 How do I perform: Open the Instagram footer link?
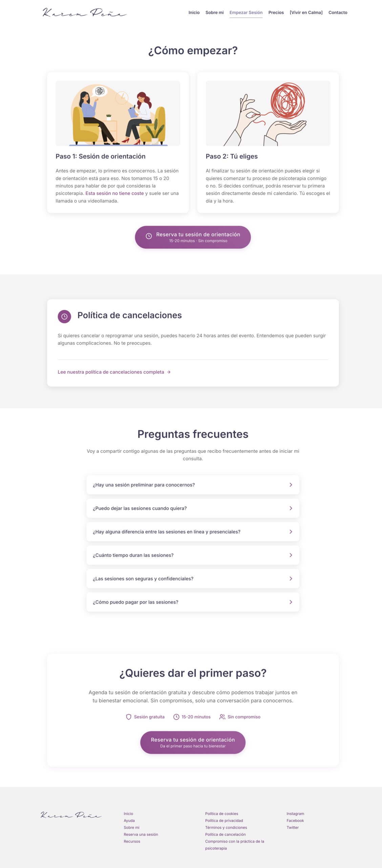(x=295, y=813)
